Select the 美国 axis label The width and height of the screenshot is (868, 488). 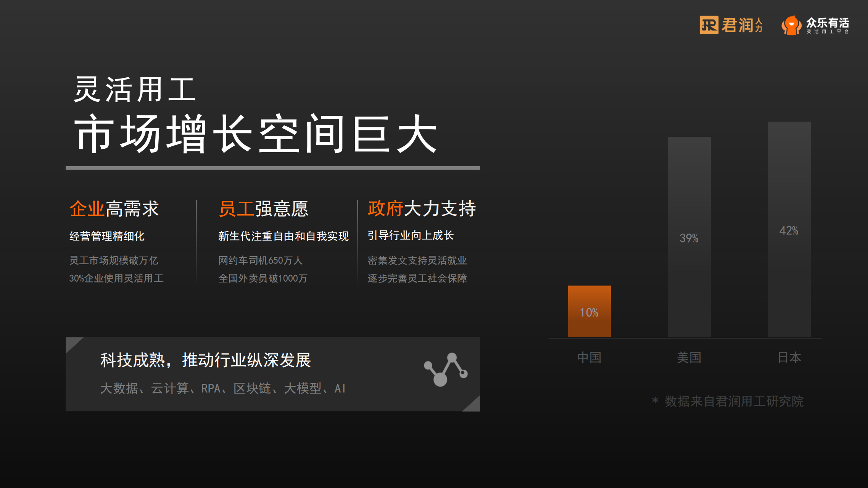point(689,358)
